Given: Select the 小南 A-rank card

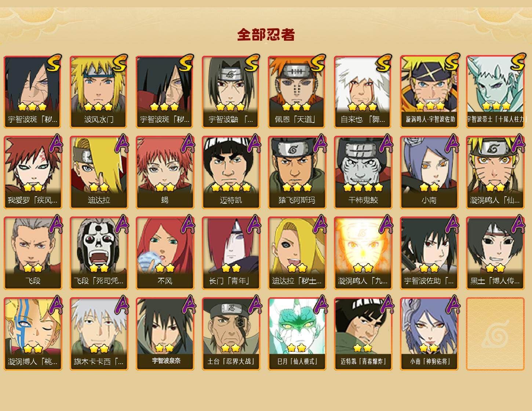Looking at the screenshot, I should 429,172.
